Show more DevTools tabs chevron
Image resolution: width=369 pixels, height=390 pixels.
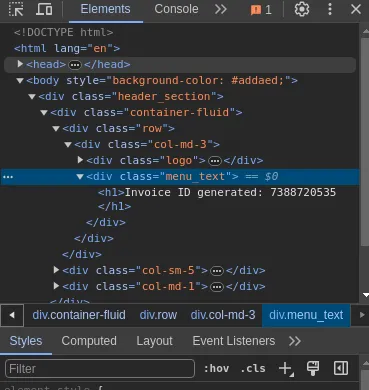point(221,9)
